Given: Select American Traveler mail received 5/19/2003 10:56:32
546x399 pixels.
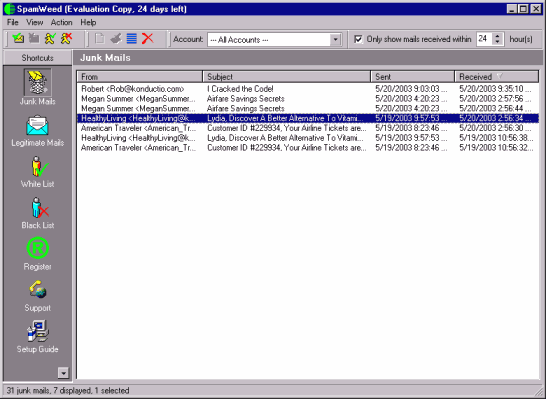Looking at the screenshot, I should pyautogui.click(x=308, y=148).
